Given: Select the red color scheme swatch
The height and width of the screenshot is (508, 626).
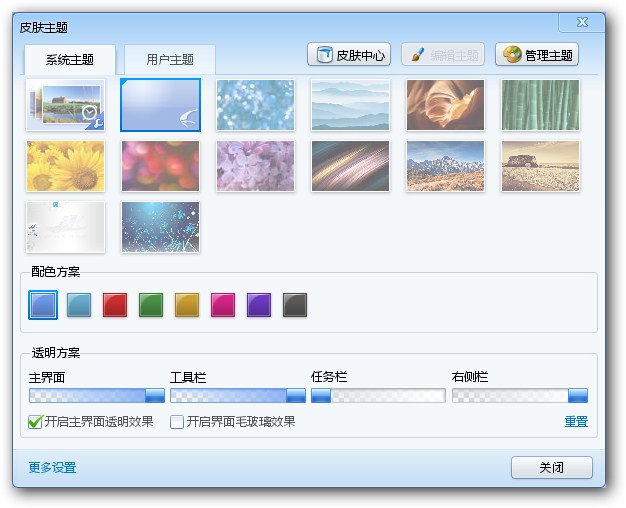Looking at the screenshot, I should (115, 305).
